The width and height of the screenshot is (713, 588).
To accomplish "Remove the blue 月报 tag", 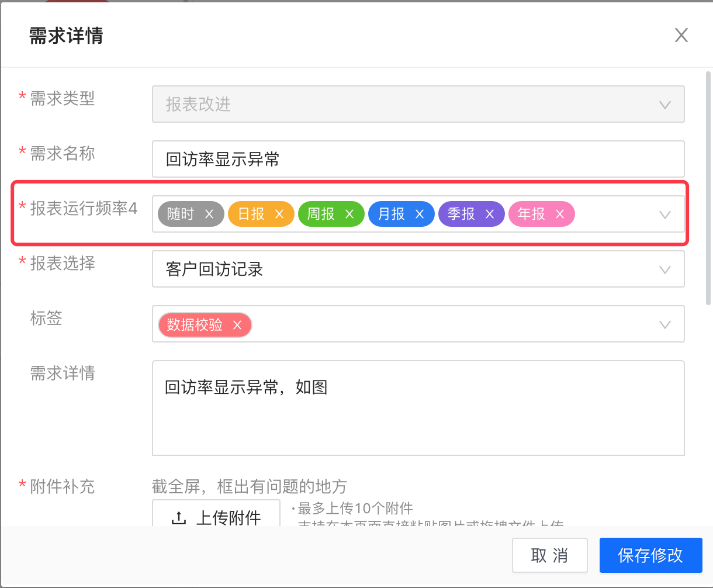I will tap(420, 215).
